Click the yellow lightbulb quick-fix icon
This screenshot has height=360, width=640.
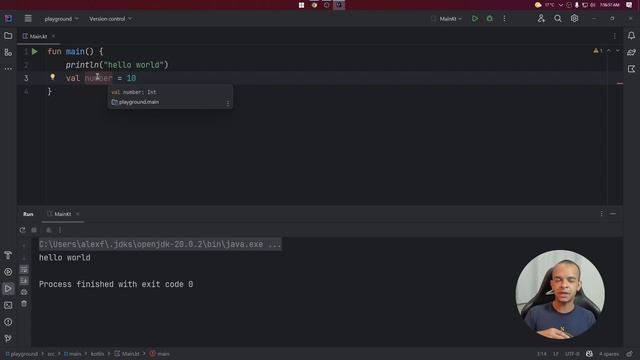(x=52, y=77)
